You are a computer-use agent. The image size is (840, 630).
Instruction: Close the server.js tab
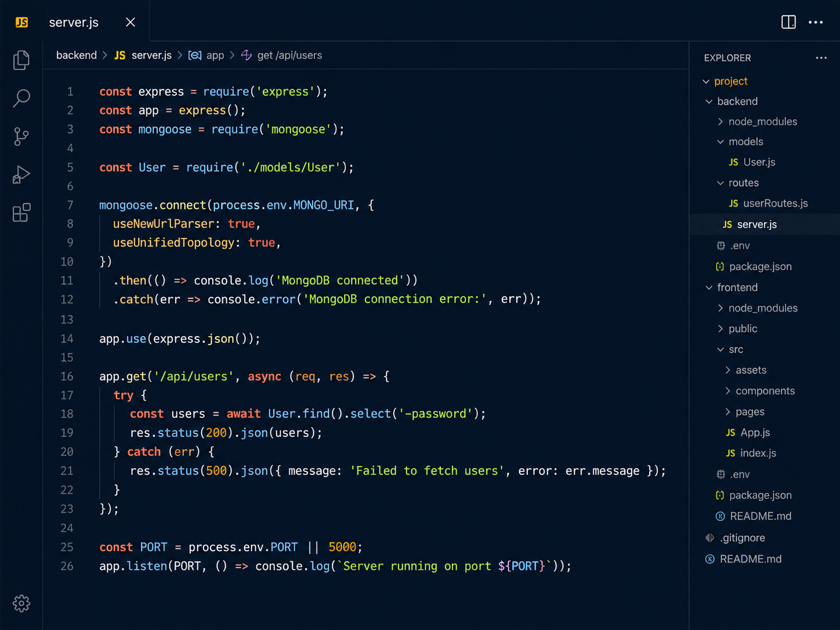pos(131,22)
